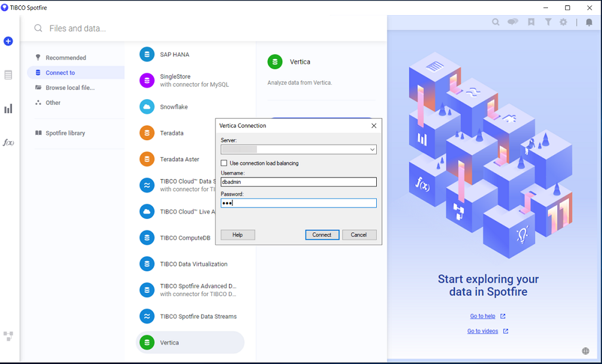This screenshot has width=602, height=364.
Task: Enable Use connection load balancing
Action: (x=224, y=162)
